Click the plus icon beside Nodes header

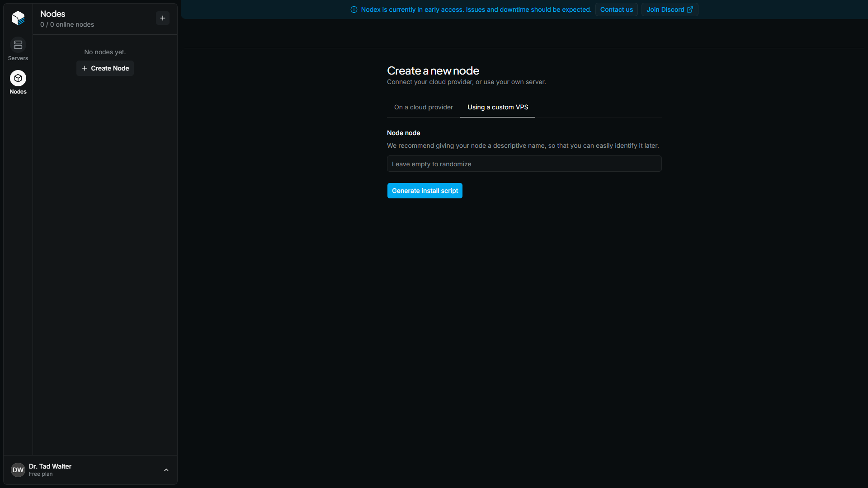click(163, 18)
